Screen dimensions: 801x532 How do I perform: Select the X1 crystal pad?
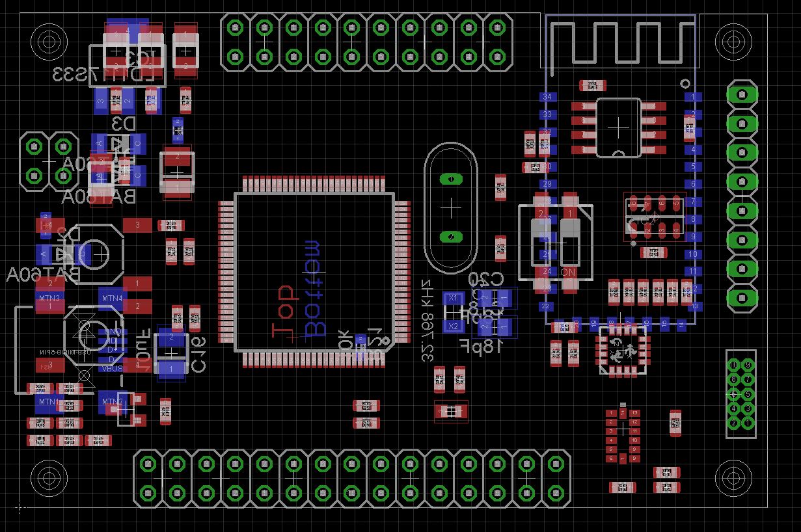[453, 297]
